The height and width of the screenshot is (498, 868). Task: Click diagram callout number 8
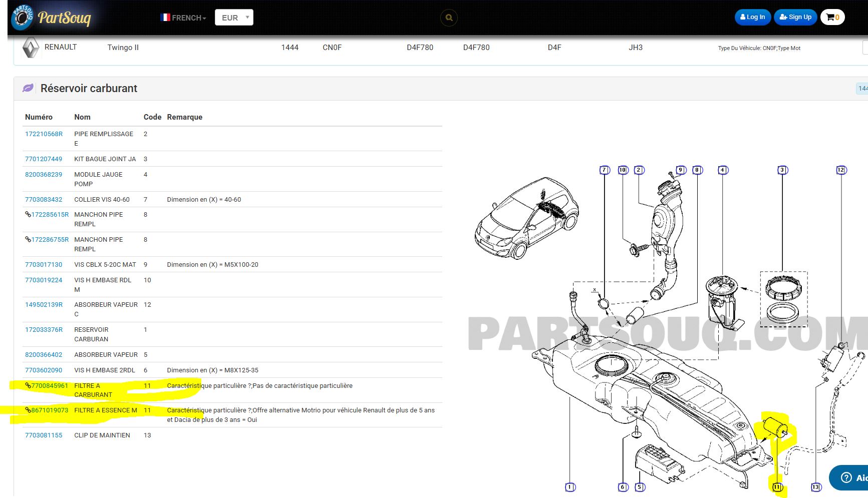697,170
